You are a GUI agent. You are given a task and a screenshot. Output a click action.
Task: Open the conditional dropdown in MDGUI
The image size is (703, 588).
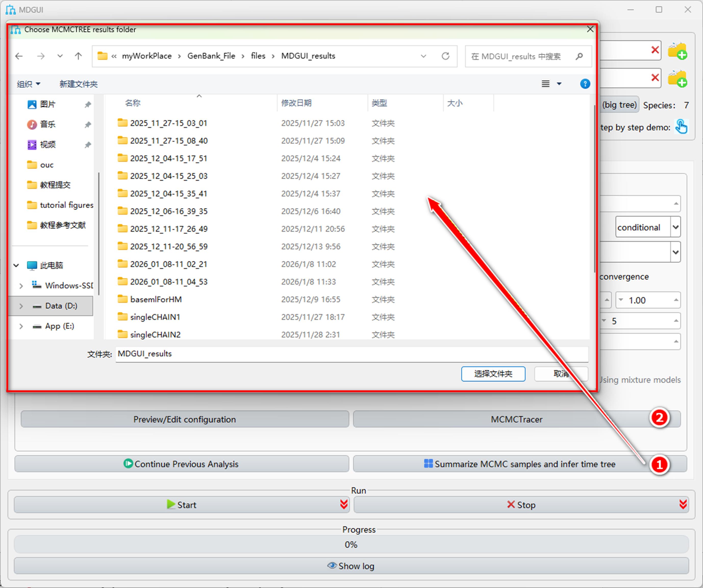click(x=675, y=227)
